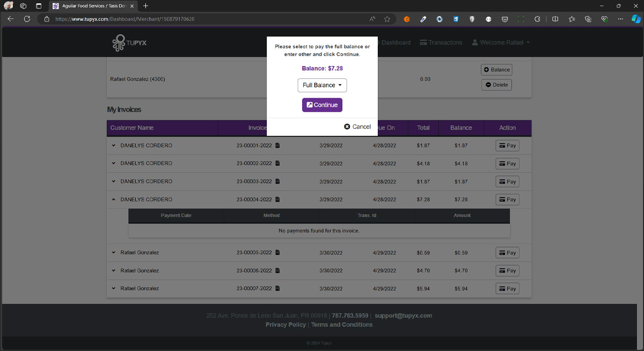Open the document icon for invoice 23-00001-2022

coord(278,145)
